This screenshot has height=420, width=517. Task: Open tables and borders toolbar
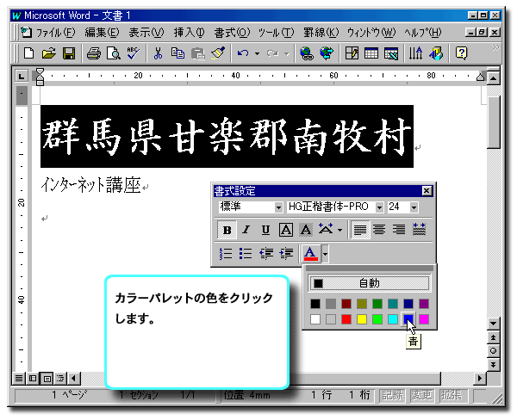click(352, 53)
